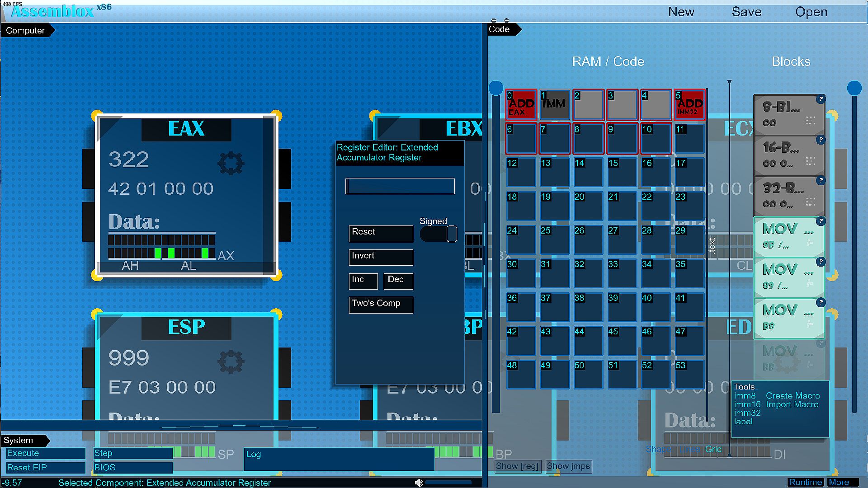
Task: Select the ADD IMM32 block in cell 5
Action: pos(689,105)
